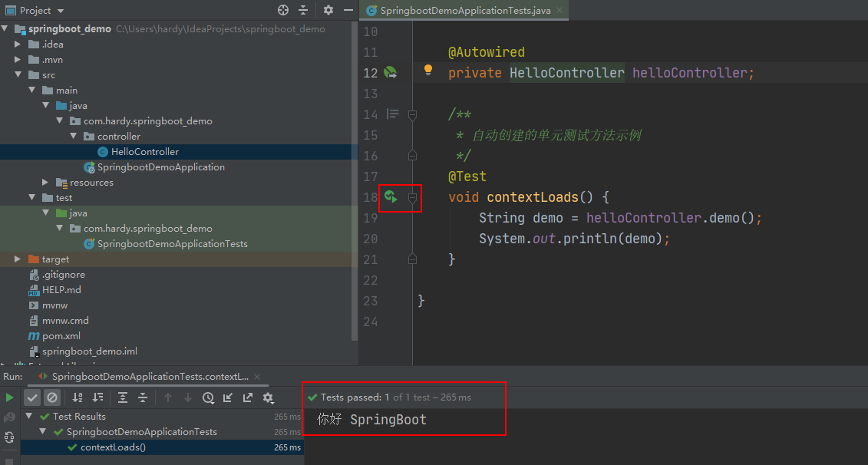Close the SpringbootDemoApplicationTests.java editor tab
Viewport: 868px width, 465px height.
point(559,10)
